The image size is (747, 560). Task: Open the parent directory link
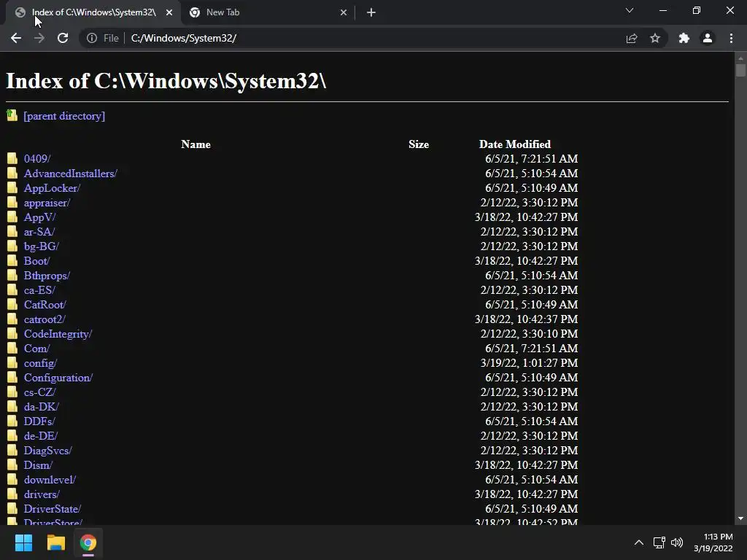[x=64, y=116]
